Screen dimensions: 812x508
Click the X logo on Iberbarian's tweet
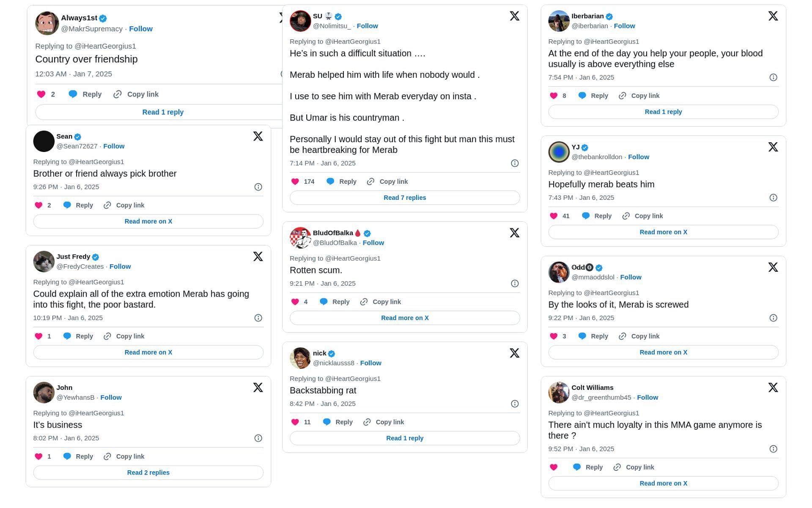[x=773, y=16]
